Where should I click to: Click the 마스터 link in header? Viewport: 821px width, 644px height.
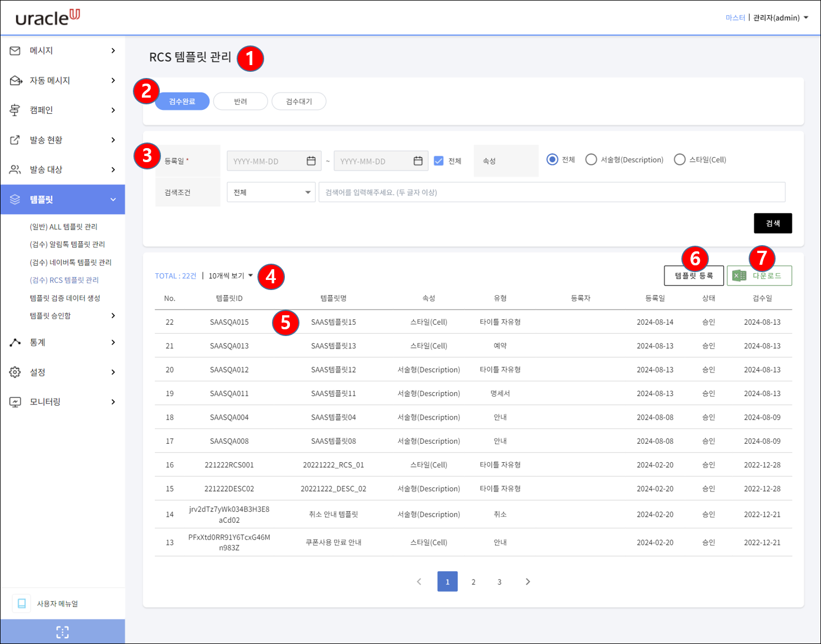pos(735,18)
